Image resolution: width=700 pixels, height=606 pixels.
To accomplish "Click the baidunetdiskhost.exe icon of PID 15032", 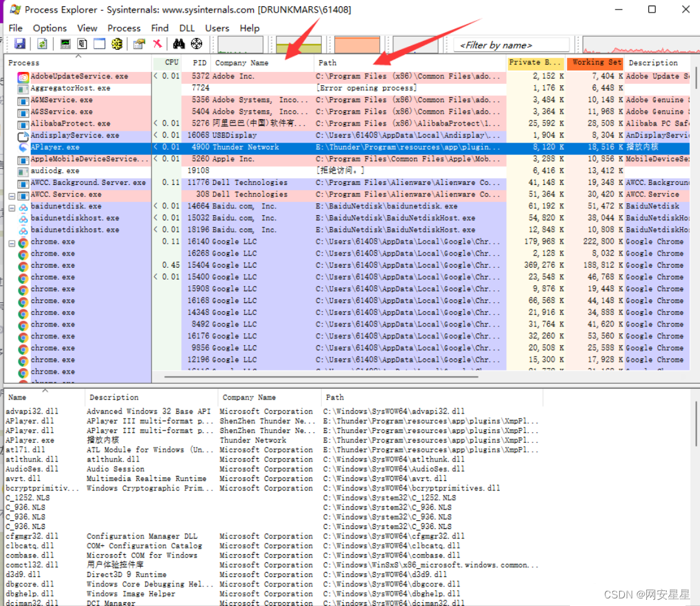I will click(23, 219).
